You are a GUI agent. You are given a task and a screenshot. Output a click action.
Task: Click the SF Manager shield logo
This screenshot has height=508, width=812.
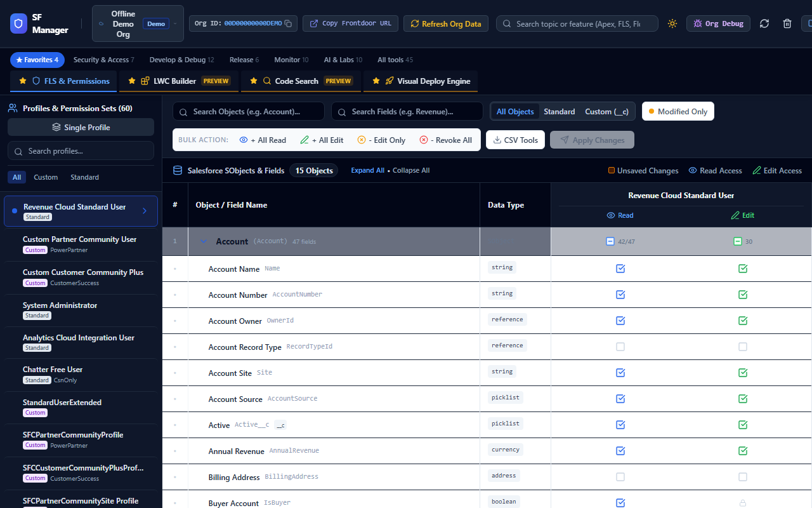click(x=18, y=23)
